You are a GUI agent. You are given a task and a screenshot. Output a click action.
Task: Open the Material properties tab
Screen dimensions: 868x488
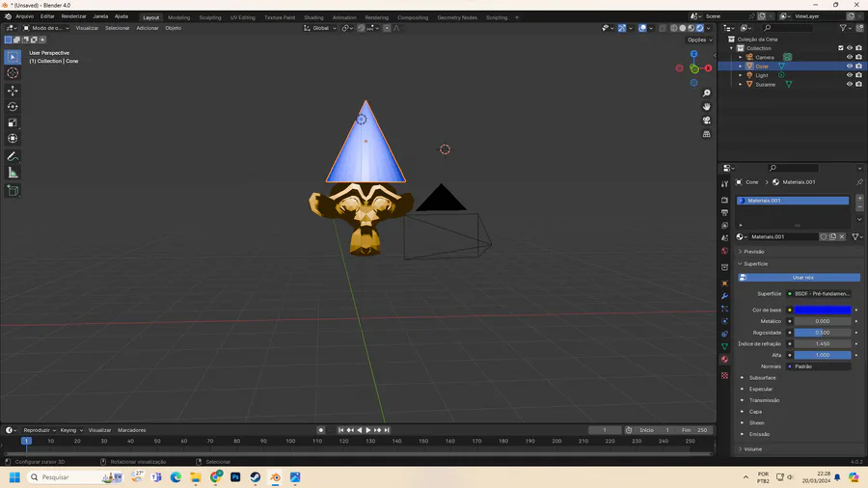[724, 360]
